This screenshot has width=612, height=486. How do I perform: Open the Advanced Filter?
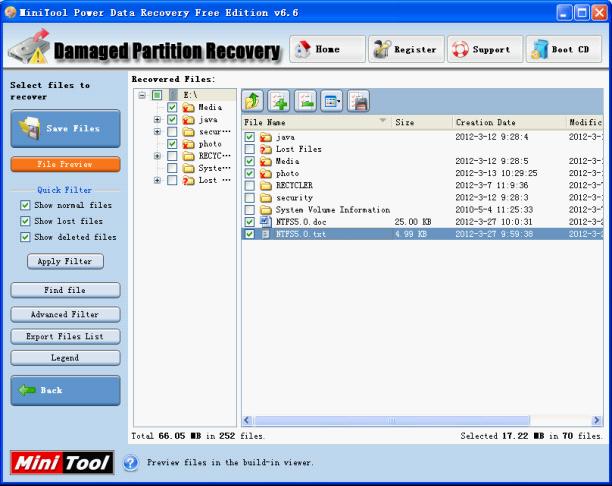(66, 314)
